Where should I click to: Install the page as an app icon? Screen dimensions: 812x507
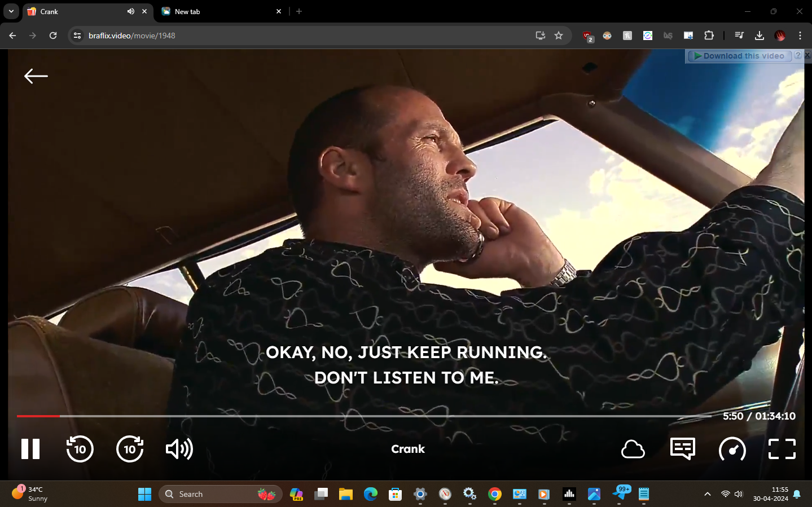[541, 36]
